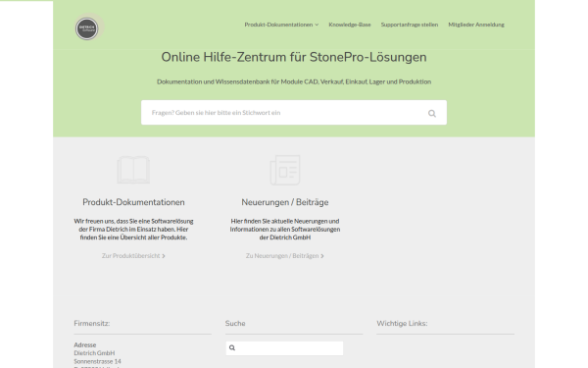Viewport: 588px width, 368px height.
Task: Click into the footer Suche input field
Action: coord(284,348)
